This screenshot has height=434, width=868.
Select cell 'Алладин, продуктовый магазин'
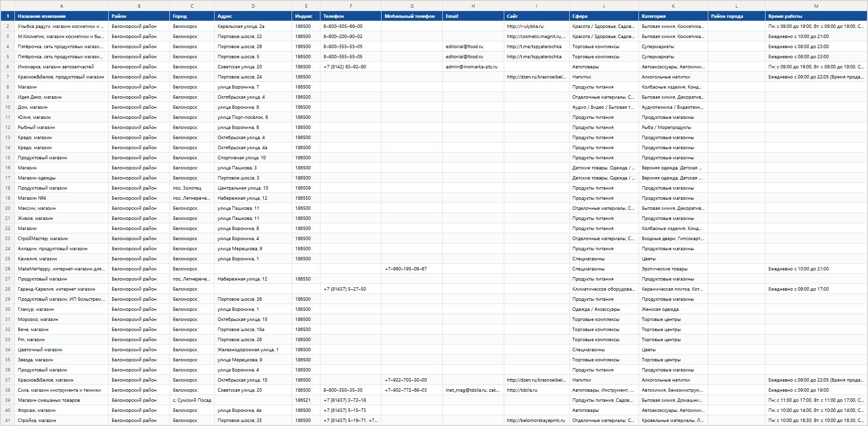[62, 249]
